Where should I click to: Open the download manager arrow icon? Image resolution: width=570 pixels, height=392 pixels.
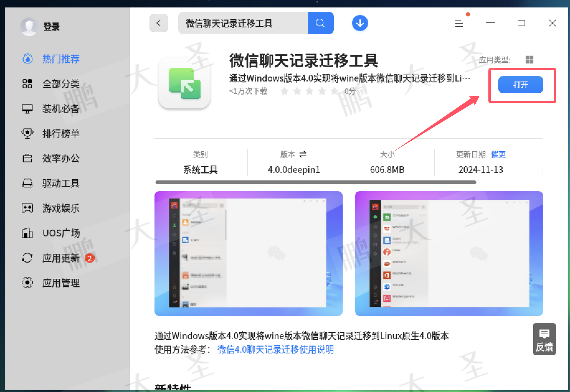(360, 23)
